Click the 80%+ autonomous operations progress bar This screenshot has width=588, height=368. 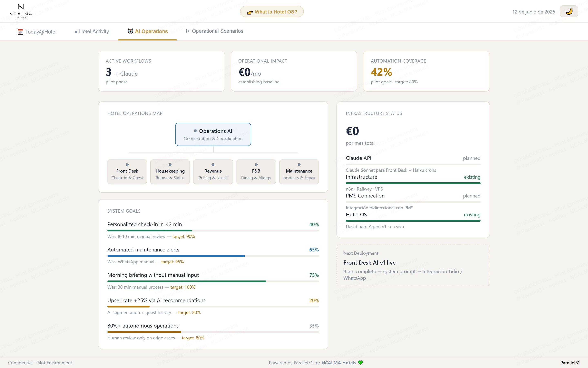click(x=213, y=332)
